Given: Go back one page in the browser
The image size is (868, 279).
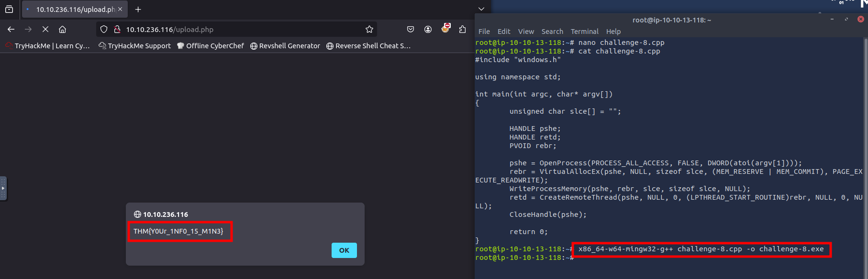Looking at the screenshot, I should point(11,29).
